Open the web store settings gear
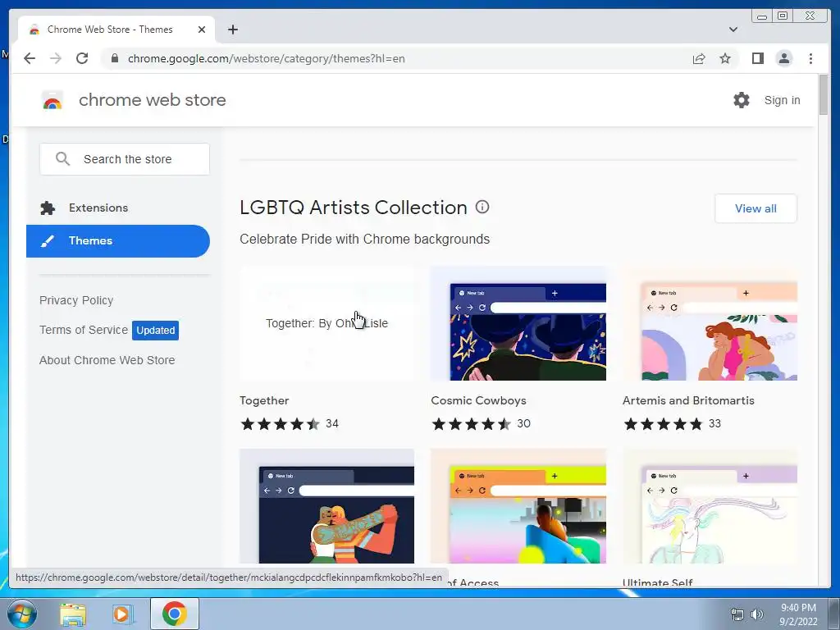840x630 pixels. (742, 100)
